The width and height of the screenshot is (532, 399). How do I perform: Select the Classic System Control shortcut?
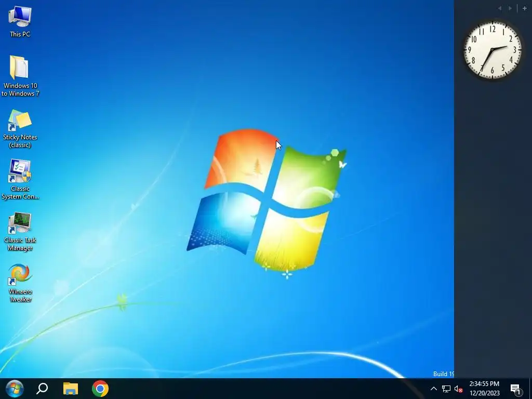[x=20, y=180]
